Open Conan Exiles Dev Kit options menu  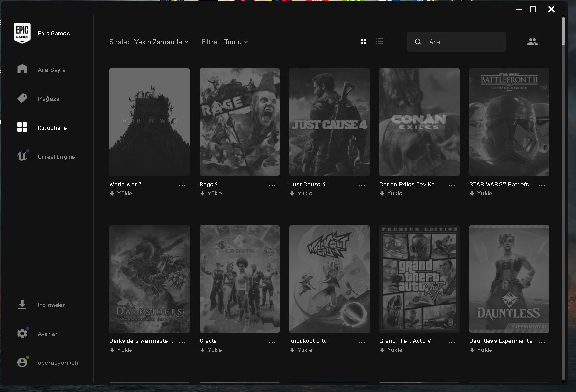452,186
